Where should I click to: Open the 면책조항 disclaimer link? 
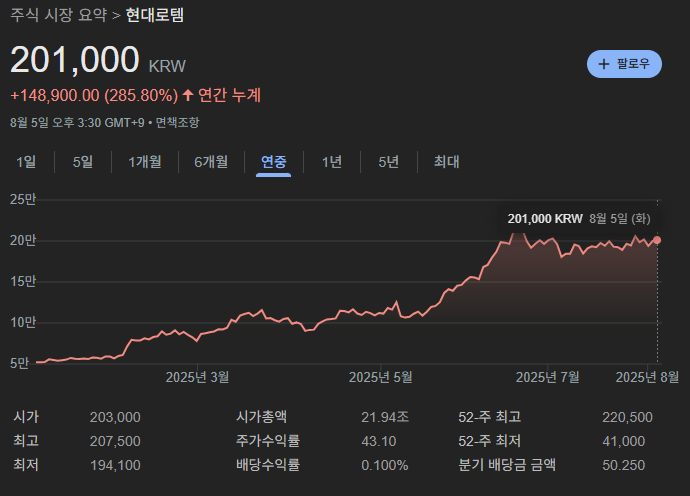tap(177, 122)
